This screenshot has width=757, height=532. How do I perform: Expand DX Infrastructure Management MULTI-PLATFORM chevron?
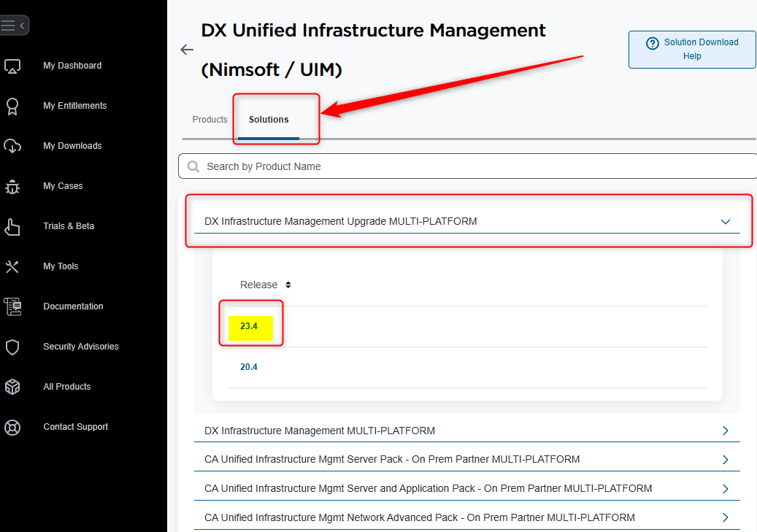(725, 431)
